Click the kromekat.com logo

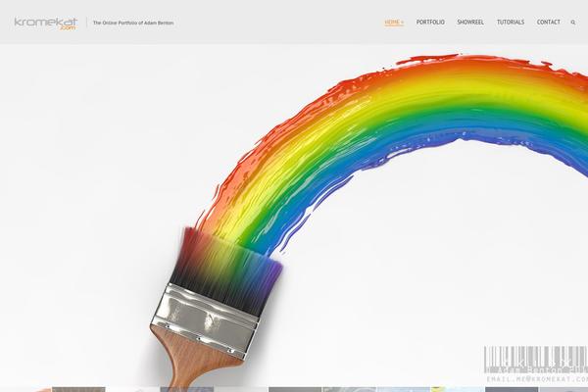46,24
